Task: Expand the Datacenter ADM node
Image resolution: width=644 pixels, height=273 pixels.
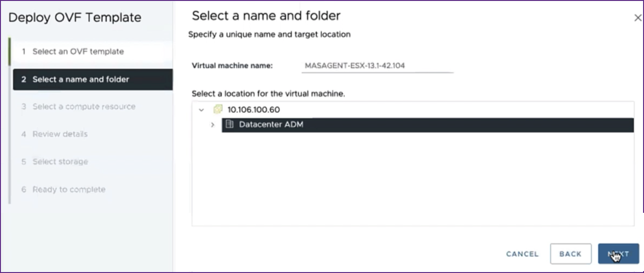Action: click(213, 125)
